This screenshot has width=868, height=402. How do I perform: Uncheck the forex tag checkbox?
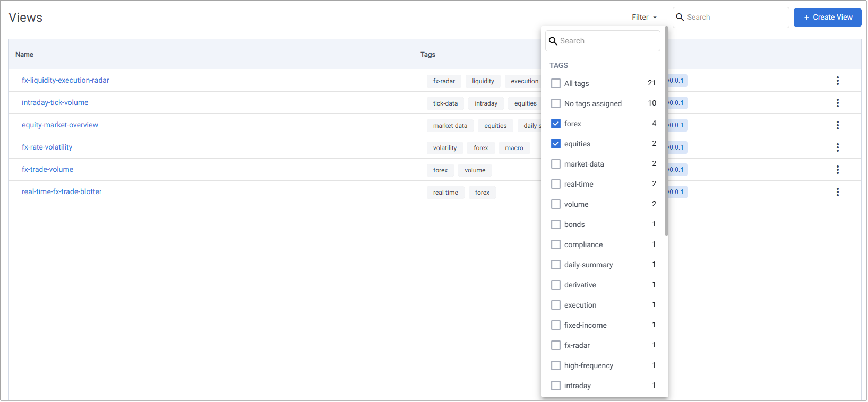[556, 124]
